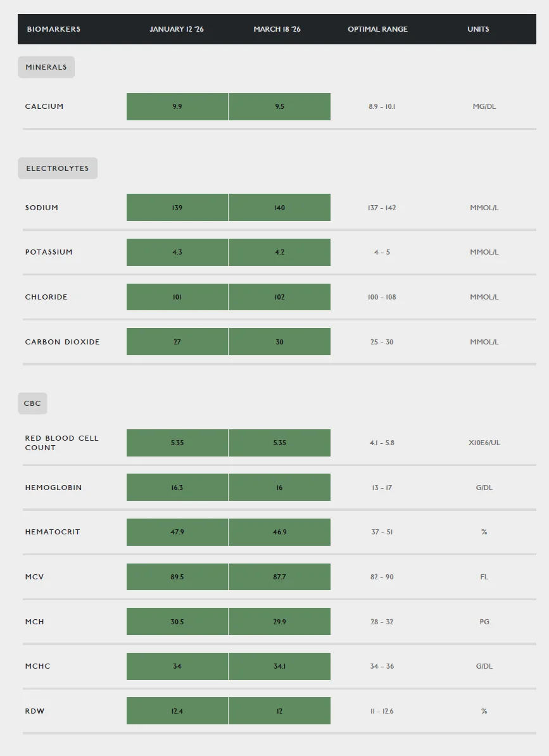
Task: Open Red Blood Cell Count label
Action: [x=61, y=443]
